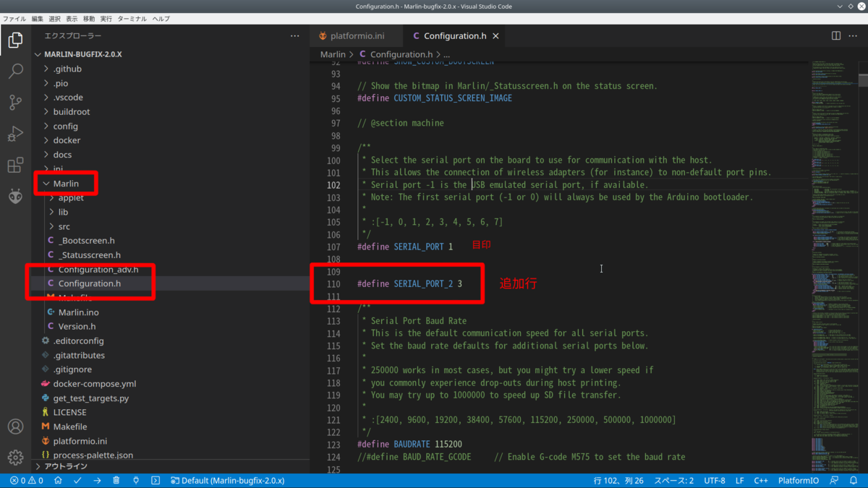The height and width of the screenshot is (488, 868).
Task: Split the editor to the right
Action: click(x=836, y=35)
